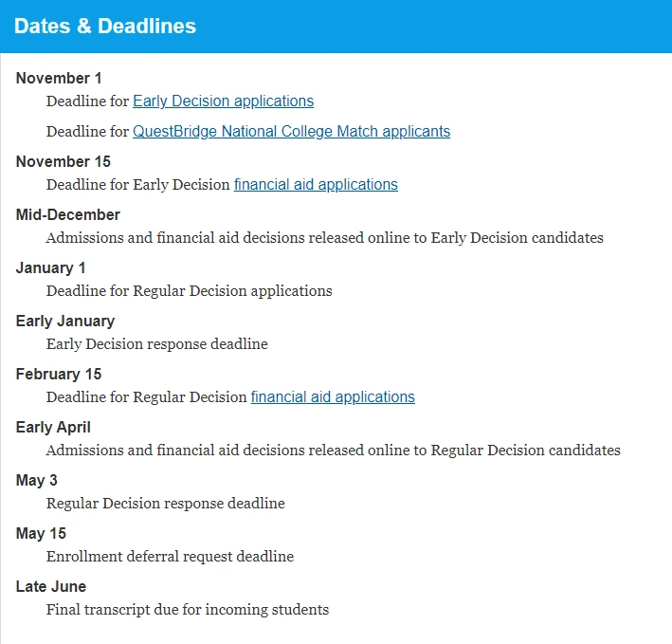
Task: Select Regular Decision response deadline text
Action: [x=166, y=503]
